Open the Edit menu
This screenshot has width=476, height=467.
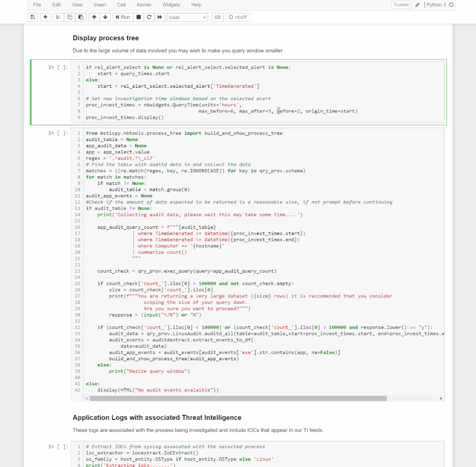[57, 5]
